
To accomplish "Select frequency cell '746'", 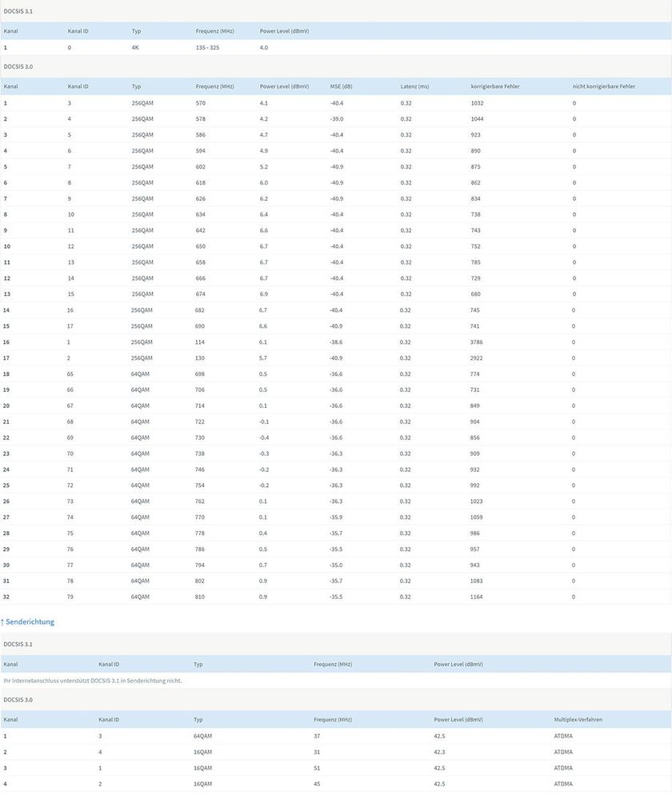I will pos(199,469).
